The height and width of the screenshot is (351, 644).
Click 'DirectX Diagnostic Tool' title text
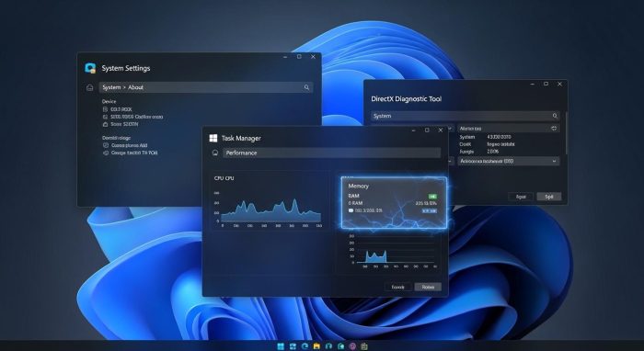(407, 99)
